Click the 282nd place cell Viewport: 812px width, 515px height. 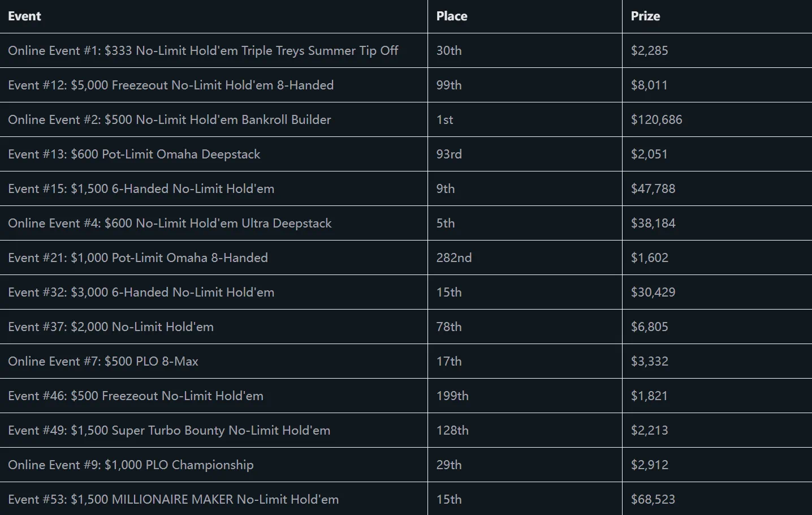click(454, 258)
